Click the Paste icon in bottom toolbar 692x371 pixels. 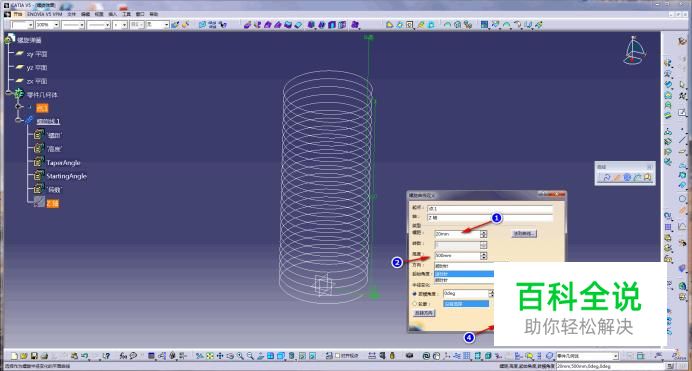(x=74, y=356)
